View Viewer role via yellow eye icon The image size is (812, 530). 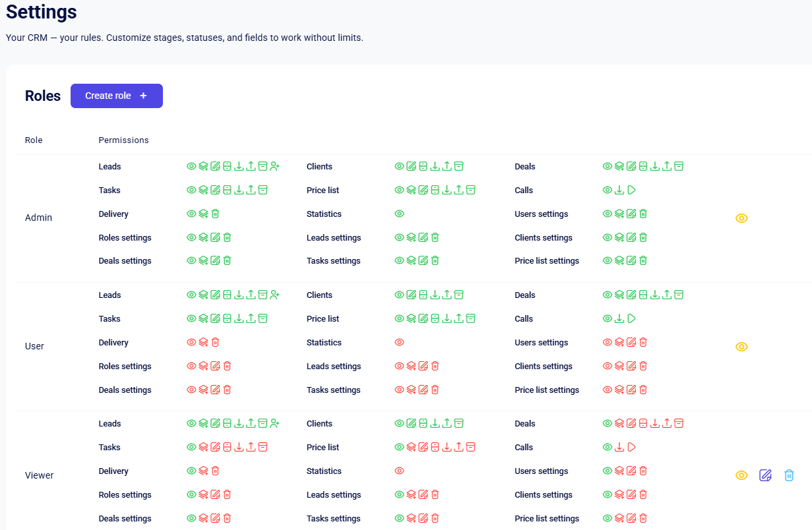(x=741, y=475)
